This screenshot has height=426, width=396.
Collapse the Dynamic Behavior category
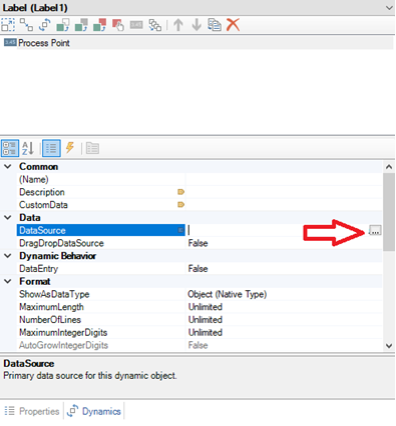(x=8, y=256)
